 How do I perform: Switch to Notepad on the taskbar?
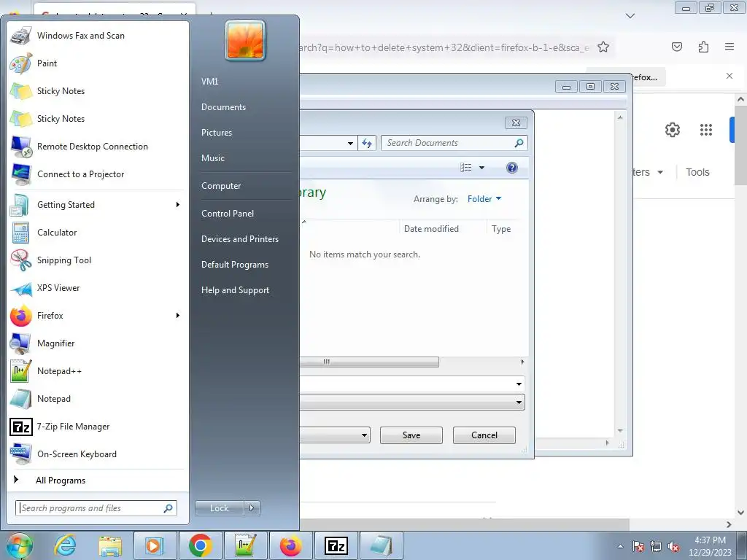[x=381, y=545]
